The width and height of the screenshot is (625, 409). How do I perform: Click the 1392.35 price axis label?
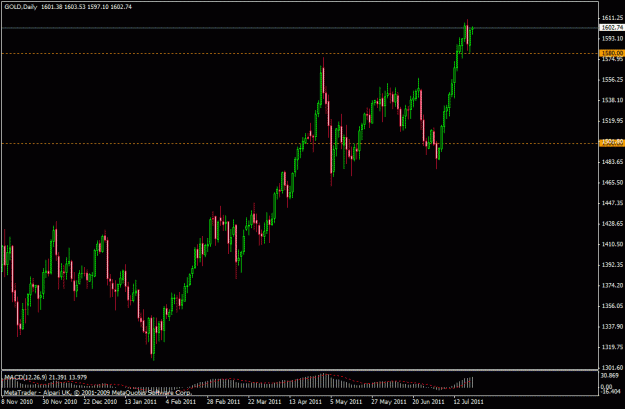(613, 265)
